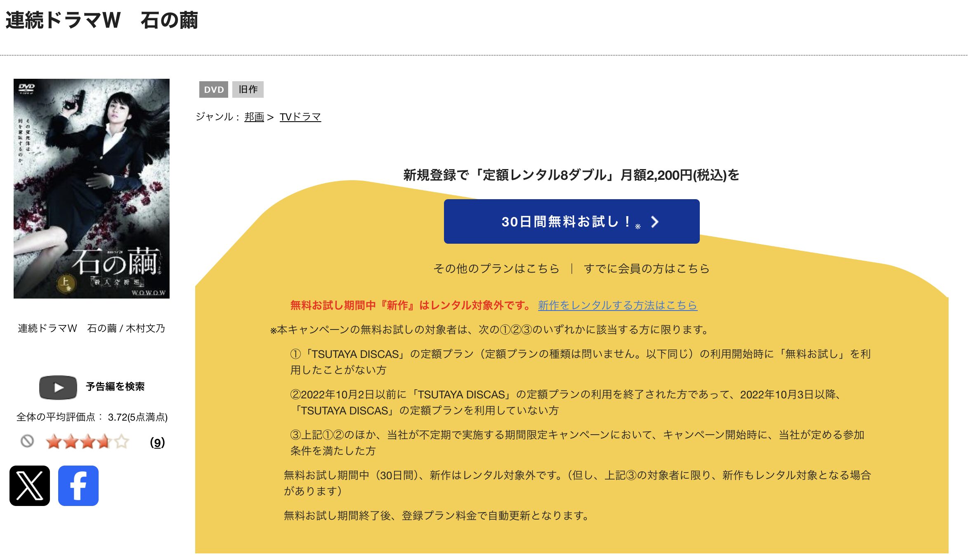Open the (9) review count link
This screenshot has width=968, height=560.
[157, 442]
